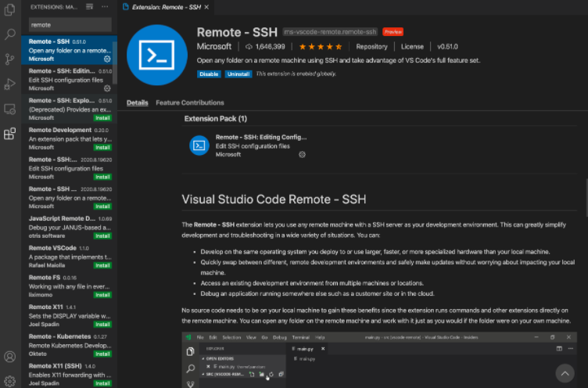Open the Manage gear in activity bar
Screen dimensions: 588x388
point(9,381)
